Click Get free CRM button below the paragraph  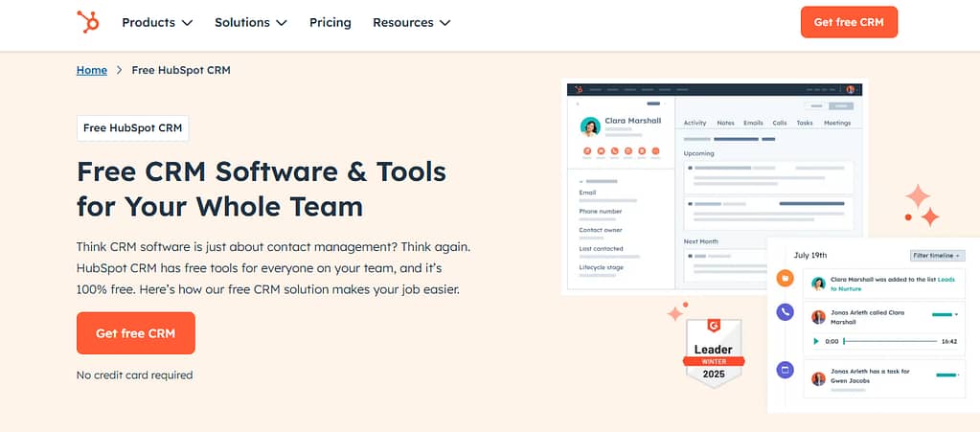tap(136, 333)
